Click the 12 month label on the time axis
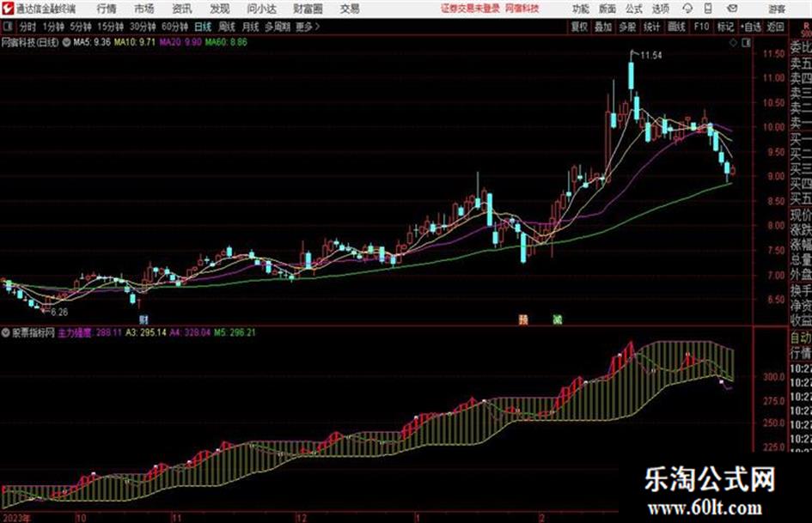 [x=302, y=518]
